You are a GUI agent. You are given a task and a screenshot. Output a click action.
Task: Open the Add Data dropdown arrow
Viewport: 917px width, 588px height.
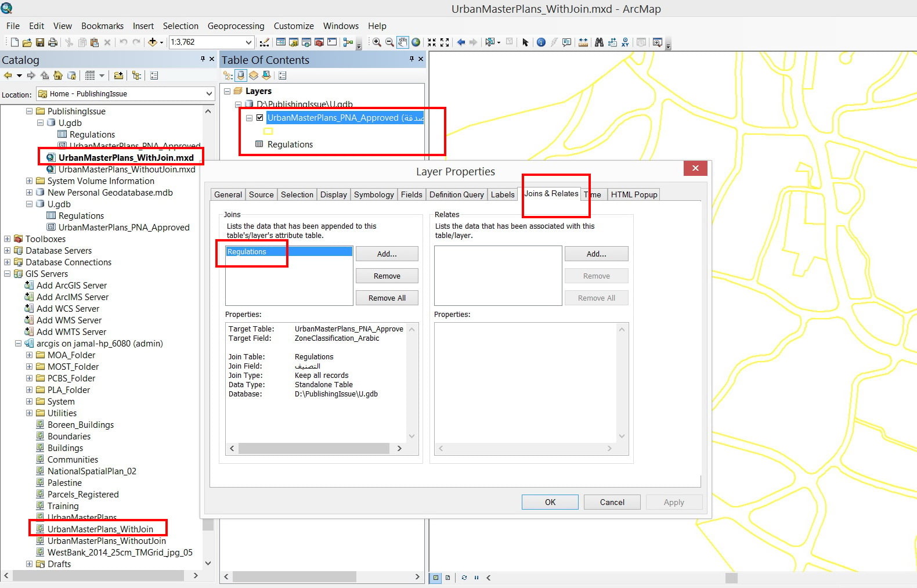[161, 42]
